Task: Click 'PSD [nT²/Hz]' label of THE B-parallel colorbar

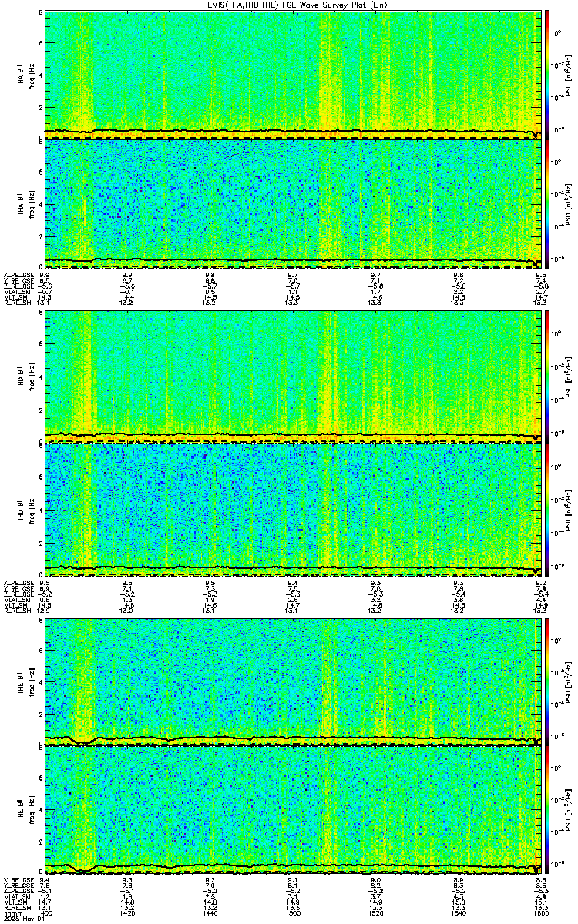Action: pyautogui.click(x=569, y=810)
